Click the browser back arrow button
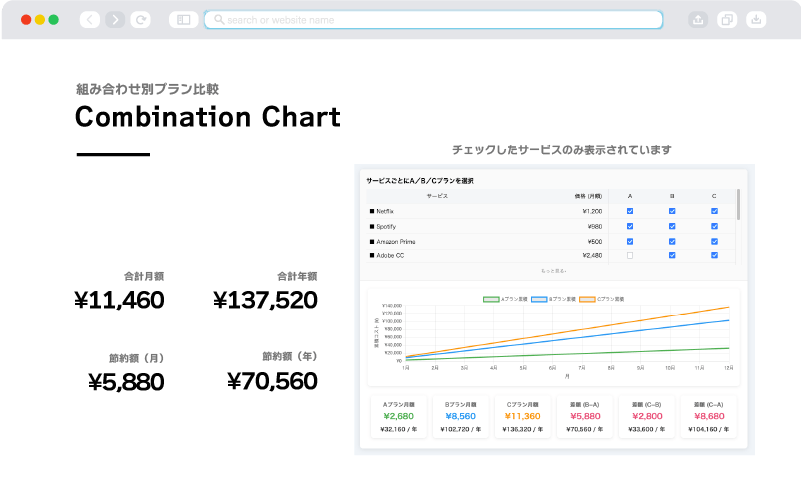 click(90, 19)
